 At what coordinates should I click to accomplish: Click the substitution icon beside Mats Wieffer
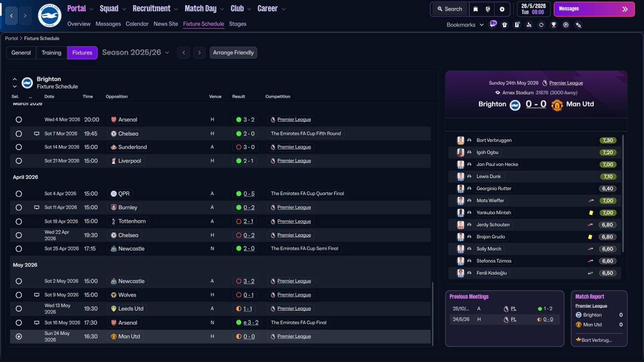(x=591, y=201)
